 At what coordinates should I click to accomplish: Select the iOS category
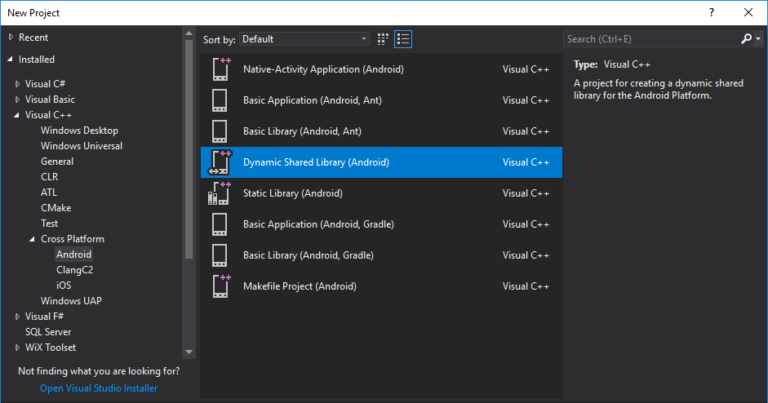coord(63,285)
